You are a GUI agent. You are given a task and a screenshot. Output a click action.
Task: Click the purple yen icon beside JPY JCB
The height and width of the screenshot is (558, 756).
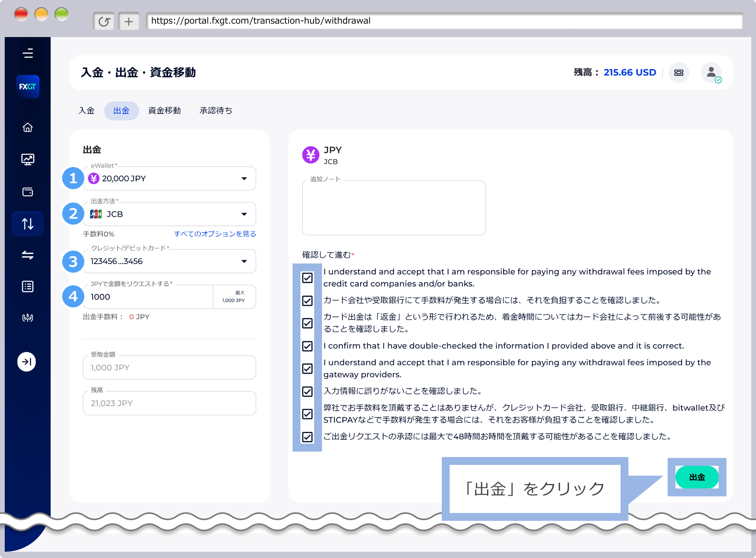coord(311,155)
